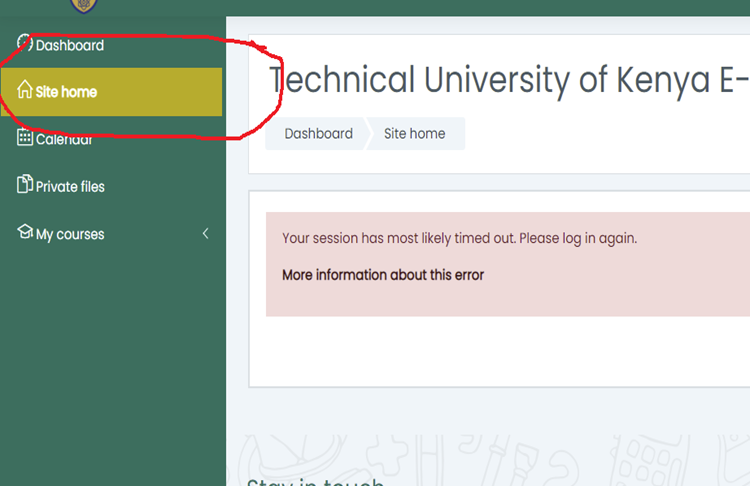Click the university crest logo
This screenshot has width=750, height=486.
tap(84, 6)
